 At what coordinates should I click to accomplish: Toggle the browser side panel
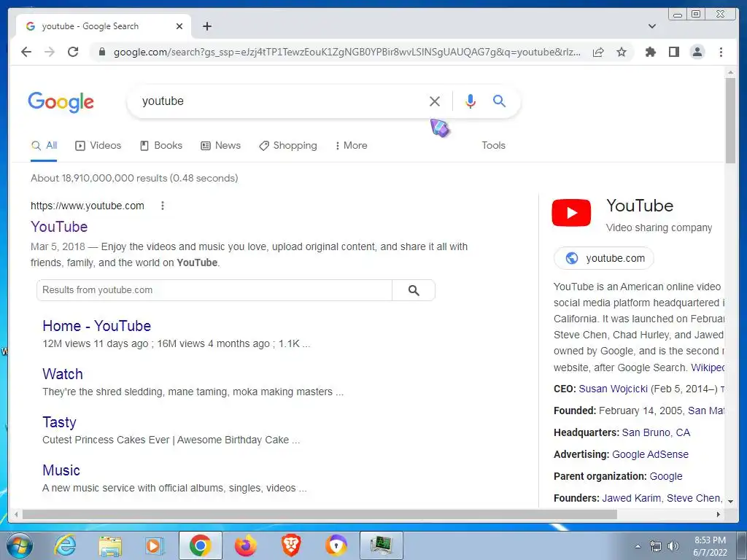pyautogui.click(x=673, y=52)
